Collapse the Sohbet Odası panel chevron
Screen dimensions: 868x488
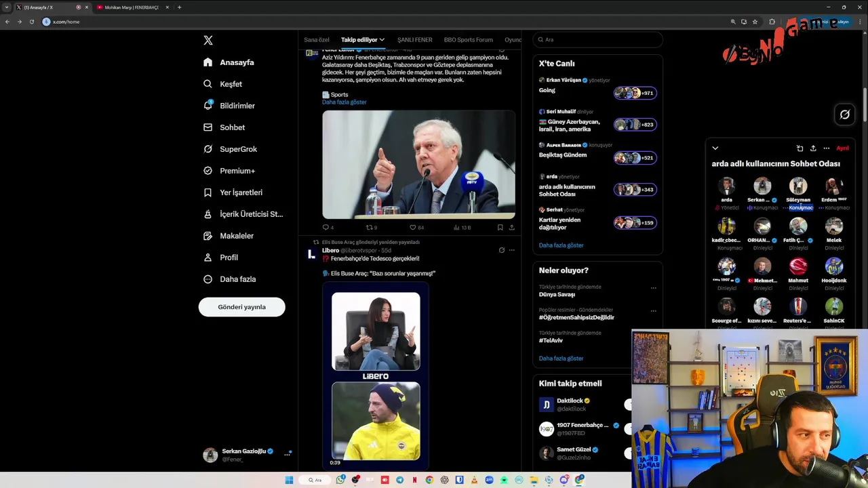[715, 148]
